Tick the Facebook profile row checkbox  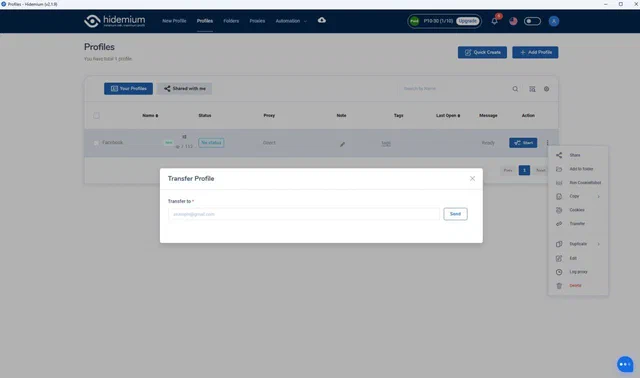pos(96,143)
